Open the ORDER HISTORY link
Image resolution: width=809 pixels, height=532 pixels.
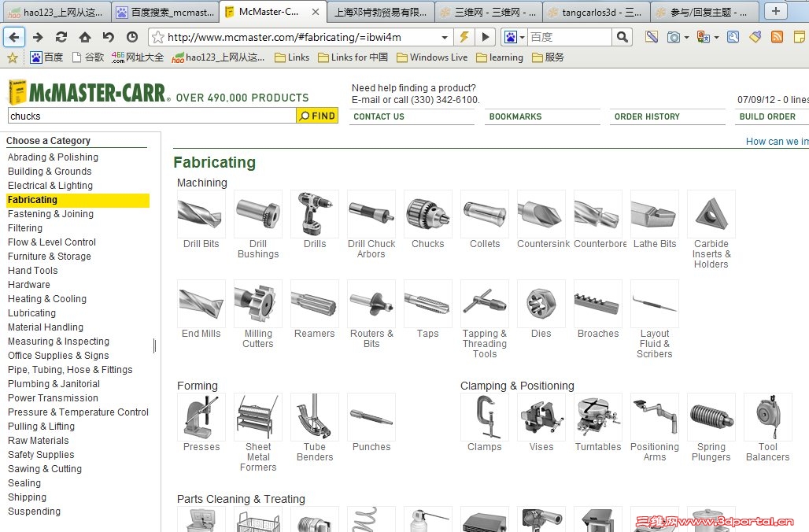point(647,116)
